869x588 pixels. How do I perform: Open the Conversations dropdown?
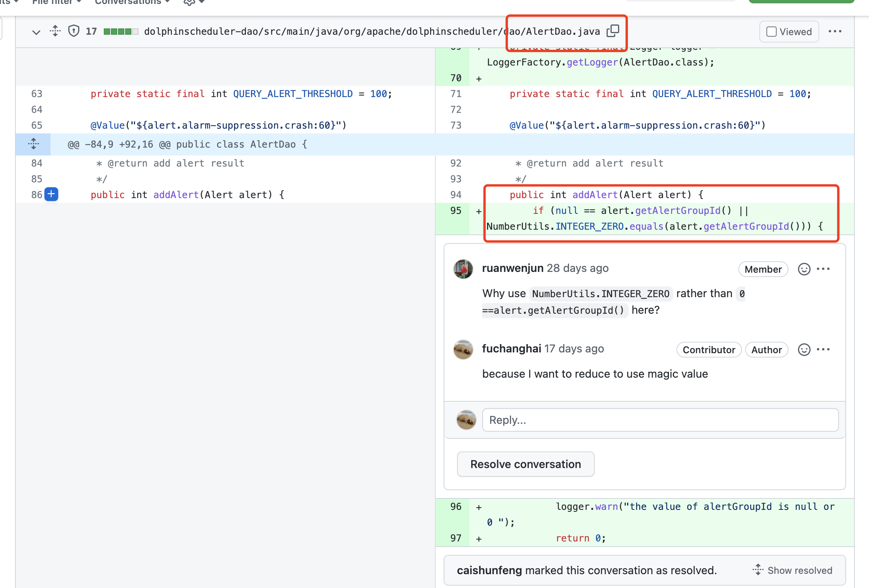click(x=131, y=2)
